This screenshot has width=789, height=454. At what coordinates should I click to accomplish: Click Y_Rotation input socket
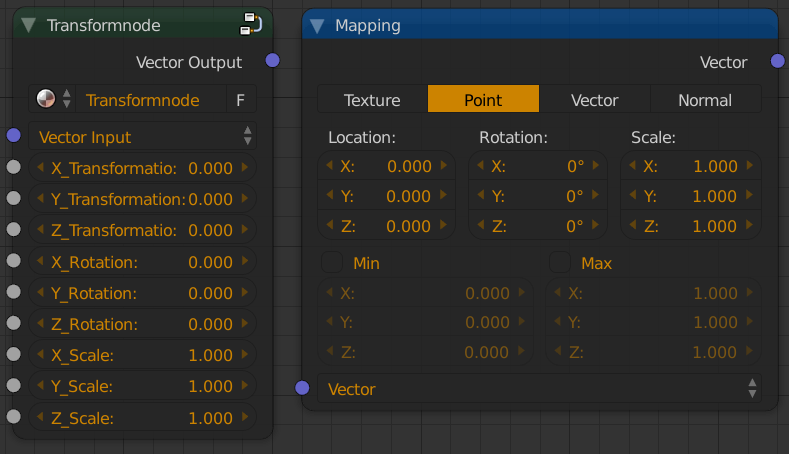pyautogui.click(x=14, y=292)
